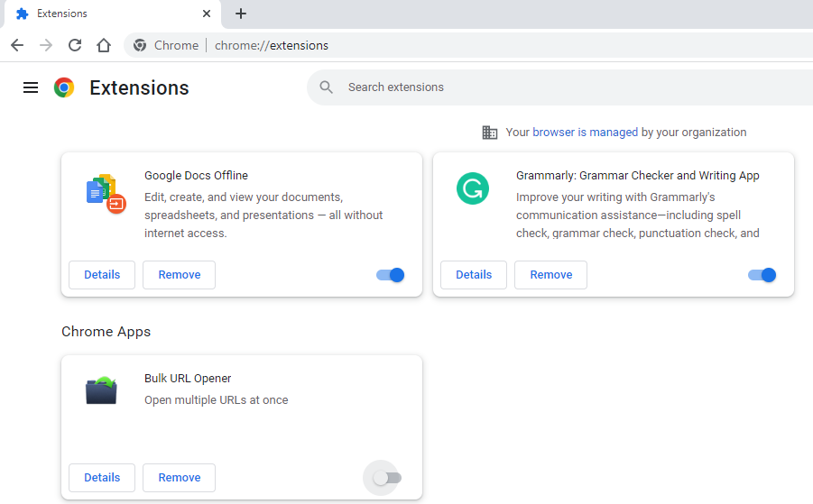Click the Google Docs Offline description text
This screenshot has height=504, width=813.
(x=263, y=215)
